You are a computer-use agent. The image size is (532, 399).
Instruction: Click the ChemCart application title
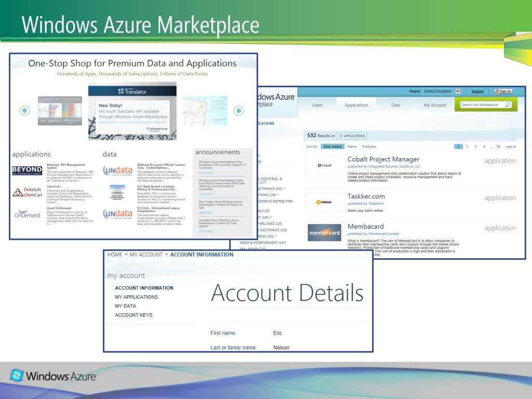[54, 187]
